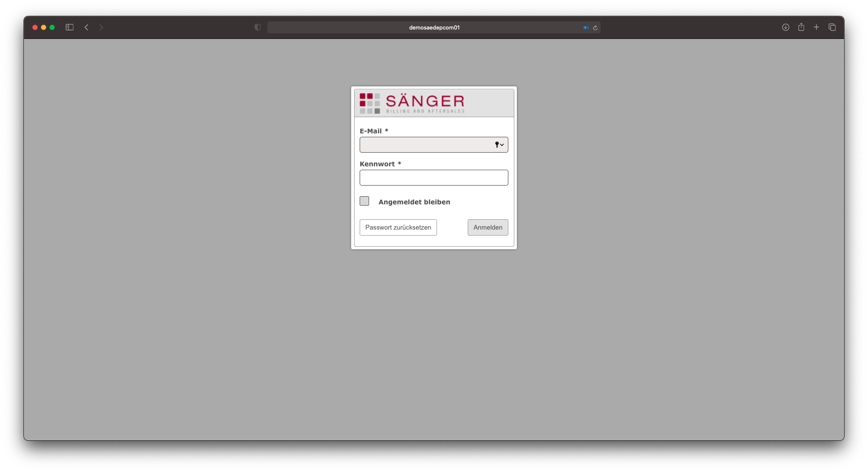Show downloads via the download icon
868x472 pixels.
coord(786,27)
